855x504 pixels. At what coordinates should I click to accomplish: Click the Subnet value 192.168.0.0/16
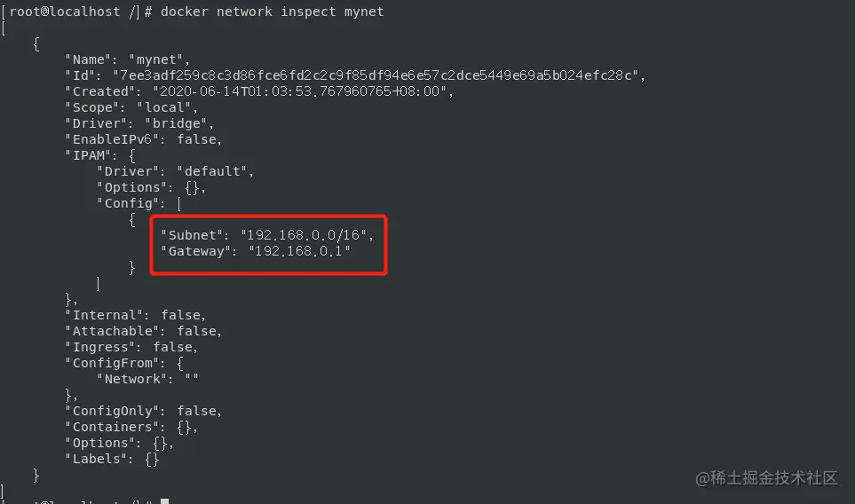pyautogui.click(x=307, y=235)
